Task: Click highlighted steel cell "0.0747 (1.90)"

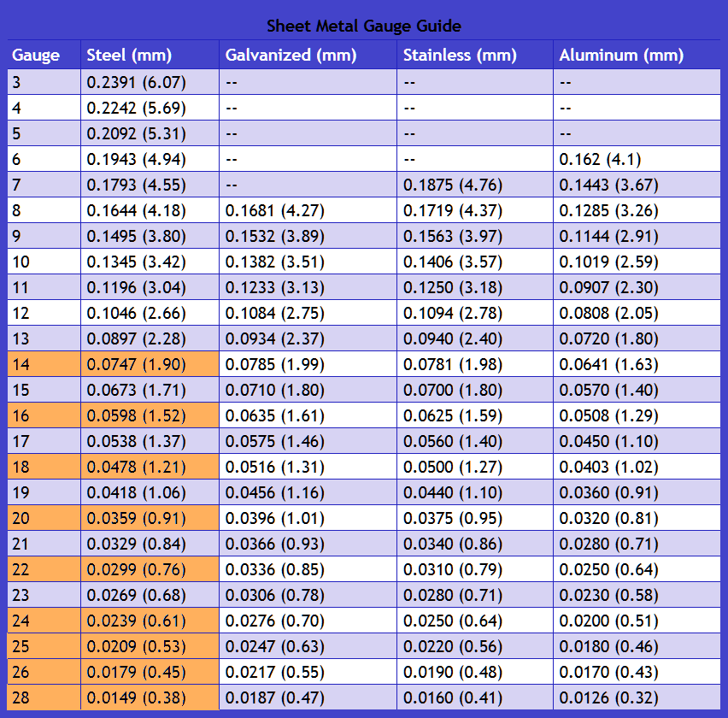Action: click(150, 364)
